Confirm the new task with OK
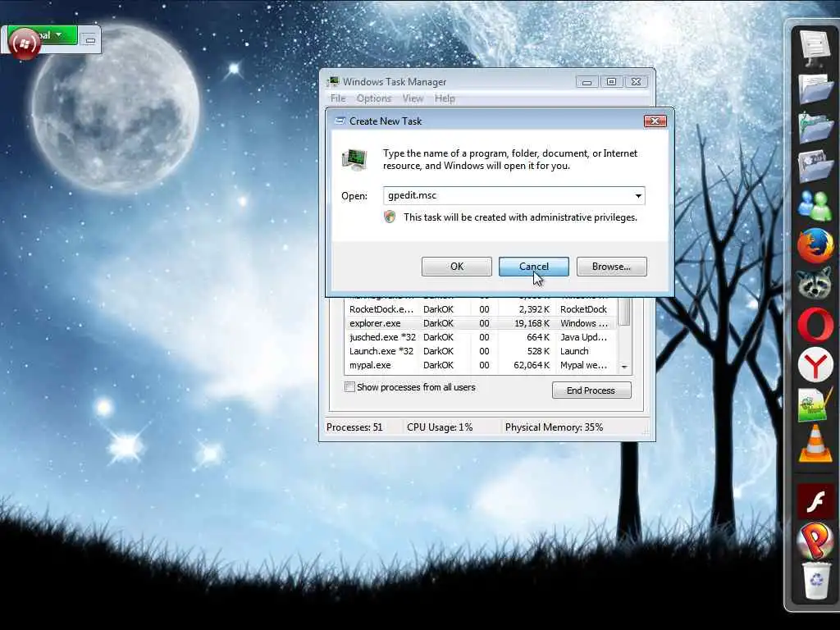840x630 pixels. point(456,267)
